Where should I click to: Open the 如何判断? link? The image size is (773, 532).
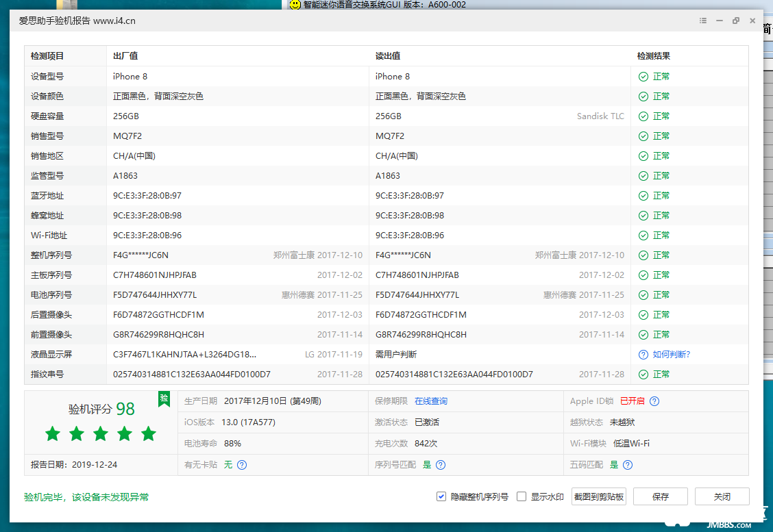coord(672,355)
